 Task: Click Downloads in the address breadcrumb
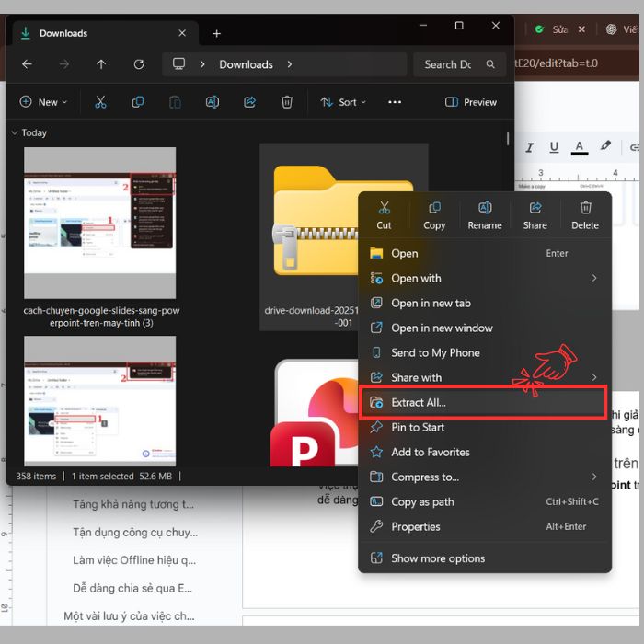click(246, 64)
